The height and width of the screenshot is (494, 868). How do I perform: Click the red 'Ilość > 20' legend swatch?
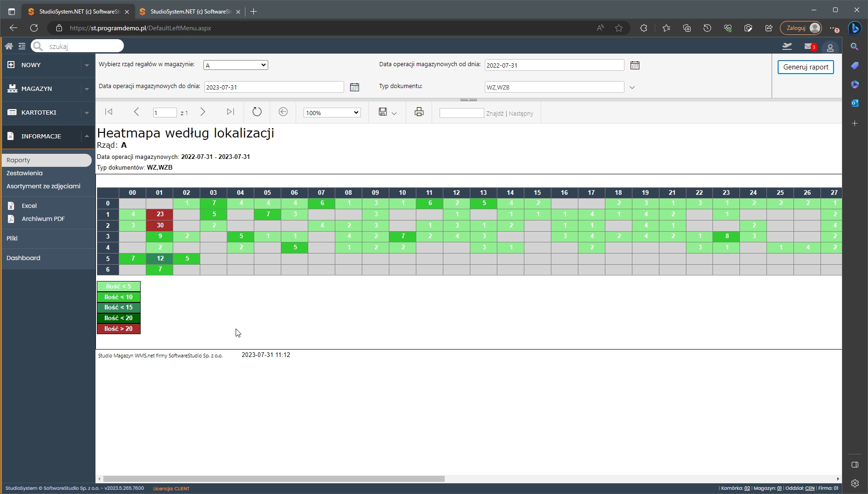[119, 329]
